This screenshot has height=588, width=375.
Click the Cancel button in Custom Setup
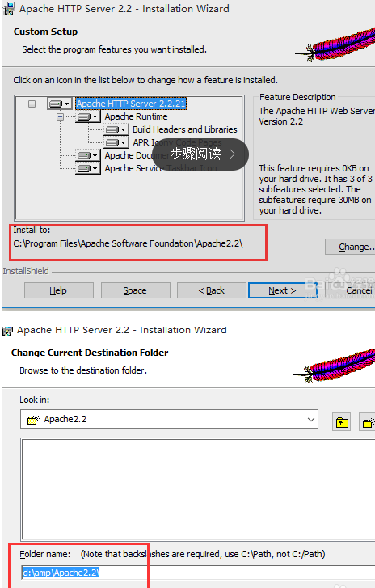pyautogui.click(x=350, y=290)
